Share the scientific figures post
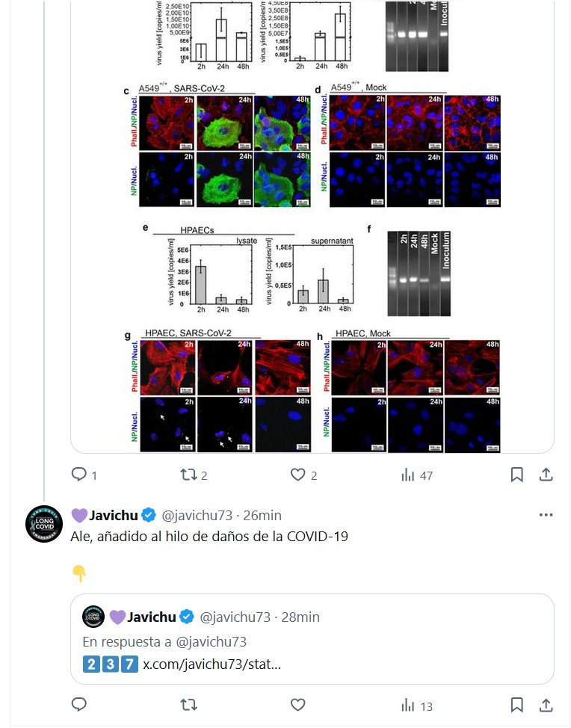The image size is (571, 728). pos(546,475)
